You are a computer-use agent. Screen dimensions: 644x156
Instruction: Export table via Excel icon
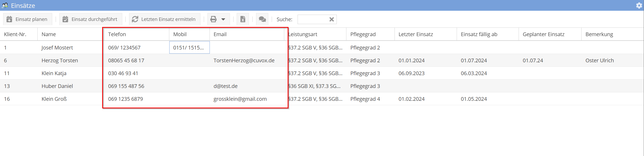(x=243, y=19)
